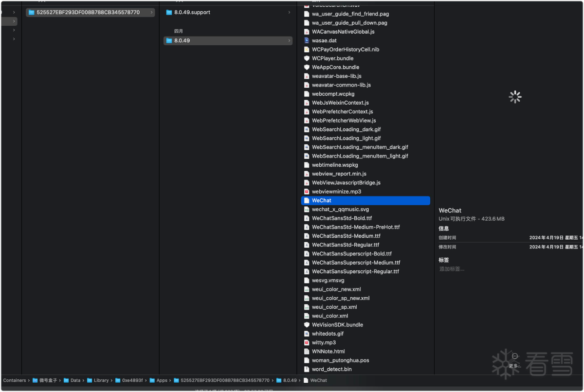Click the 8.0.49.support folder icon
584x392 pixels.
click(169, 12)
